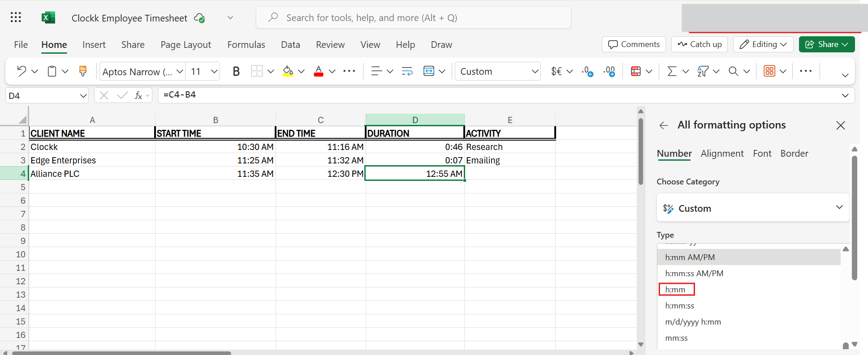This screenshot has width=868, height=355.
Task: Open the Alignment tab in formatting pane
Action: coord(722,154)
